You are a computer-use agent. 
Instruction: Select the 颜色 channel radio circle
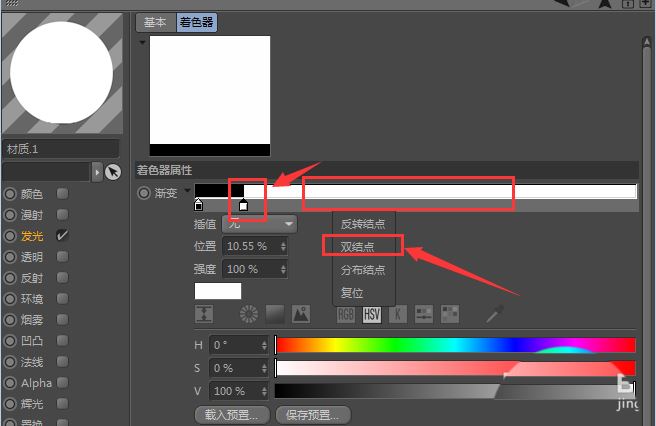click(10, 194)
